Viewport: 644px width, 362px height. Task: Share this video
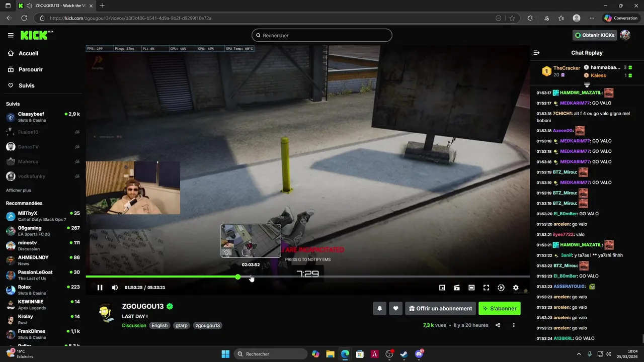[498, 325]
